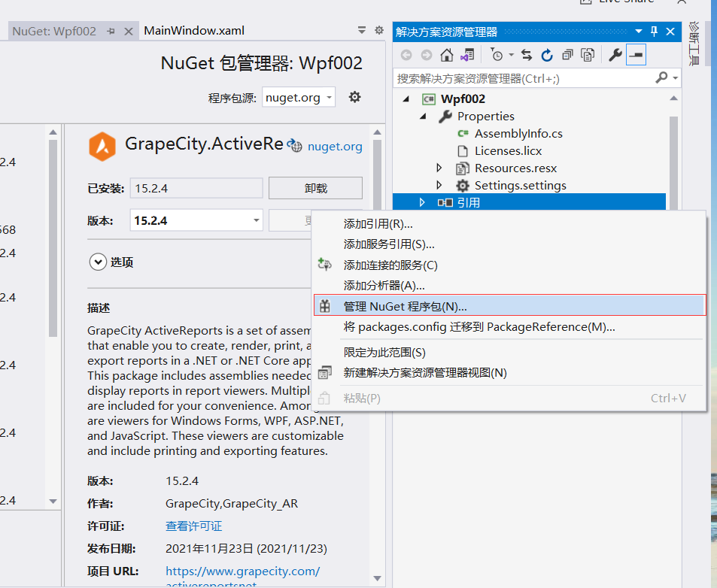The width and height of the screenshot is (717, 588).
Task: Click the back arrow in Solution Explorer toolbar
Action: pos(406,56)
